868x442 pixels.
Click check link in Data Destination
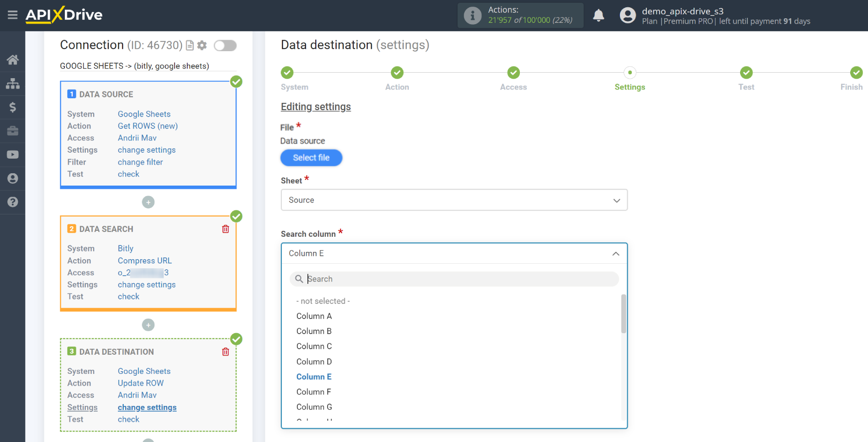[128, 420]
